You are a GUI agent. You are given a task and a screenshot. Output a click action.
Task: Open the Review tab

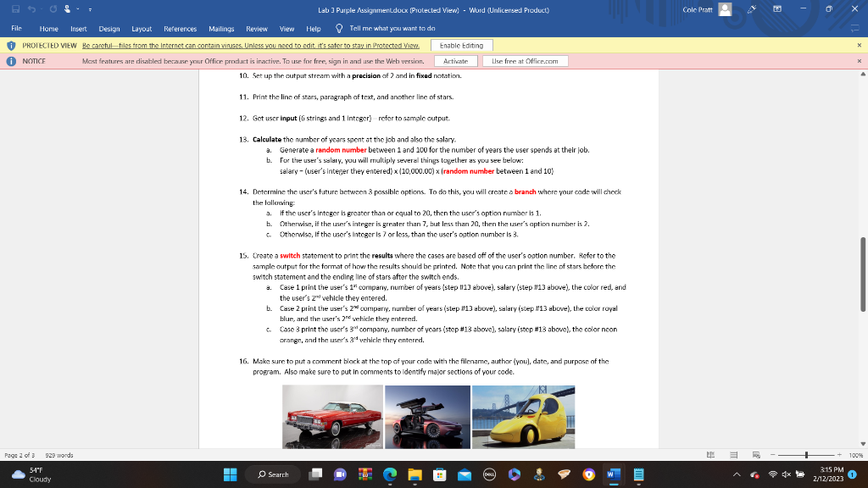[256, 28]
